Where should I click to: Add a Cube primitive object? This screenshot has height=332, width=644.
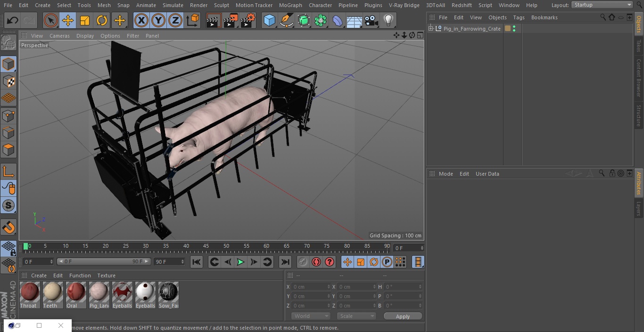(x=269, y=20)
